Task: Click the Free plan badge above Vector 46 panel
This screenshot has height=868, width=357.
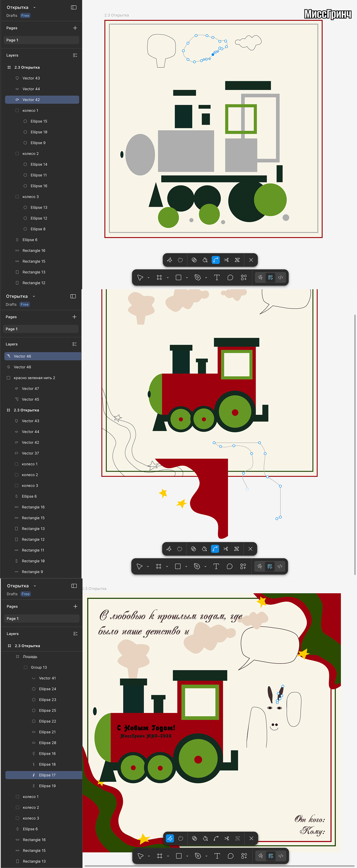Action: point(25,304)
